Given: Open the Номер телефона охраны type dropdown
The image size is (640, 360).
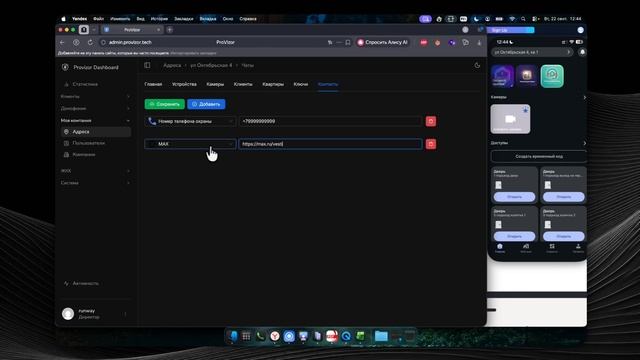Looking at the screenshot, I should (x=190, y=121).
